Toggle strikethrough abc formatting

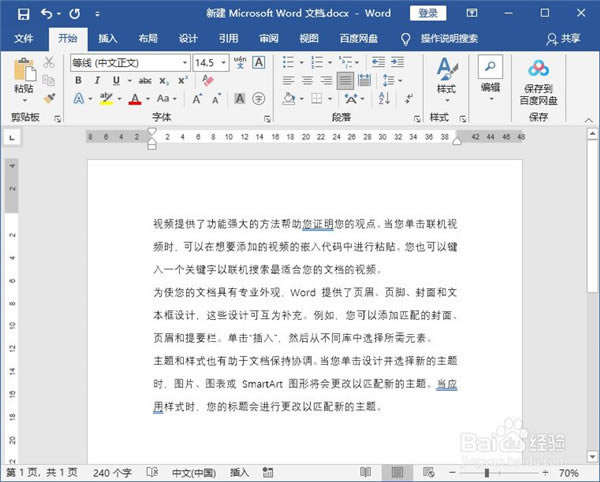tap(145, 80)
